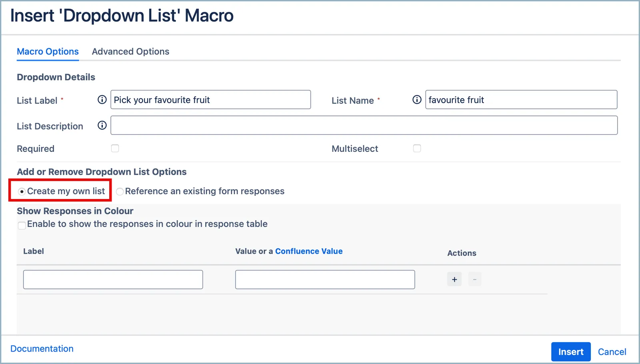The width and height of the screenshot is (640, 364).
Task: Add a new option row with plus button
Action: [x=454, y=279]
